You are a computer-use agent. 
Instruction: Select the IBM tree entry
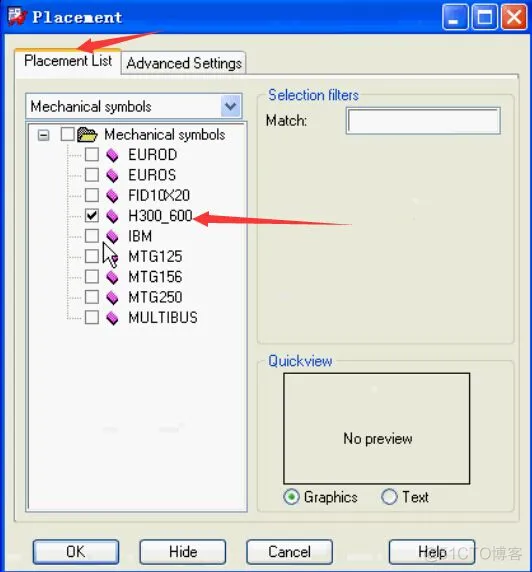pyautogui.click(x=140, y=236)
